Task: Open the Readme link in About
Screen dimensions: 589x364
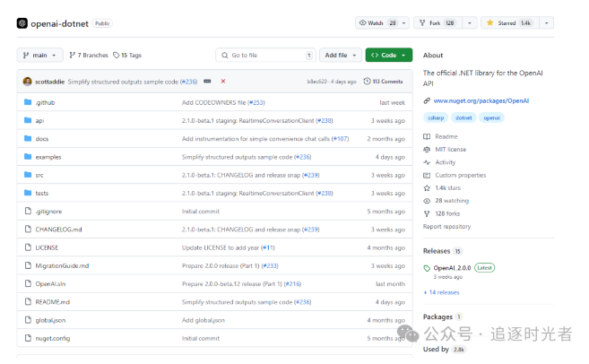Action: click(446, 137)
